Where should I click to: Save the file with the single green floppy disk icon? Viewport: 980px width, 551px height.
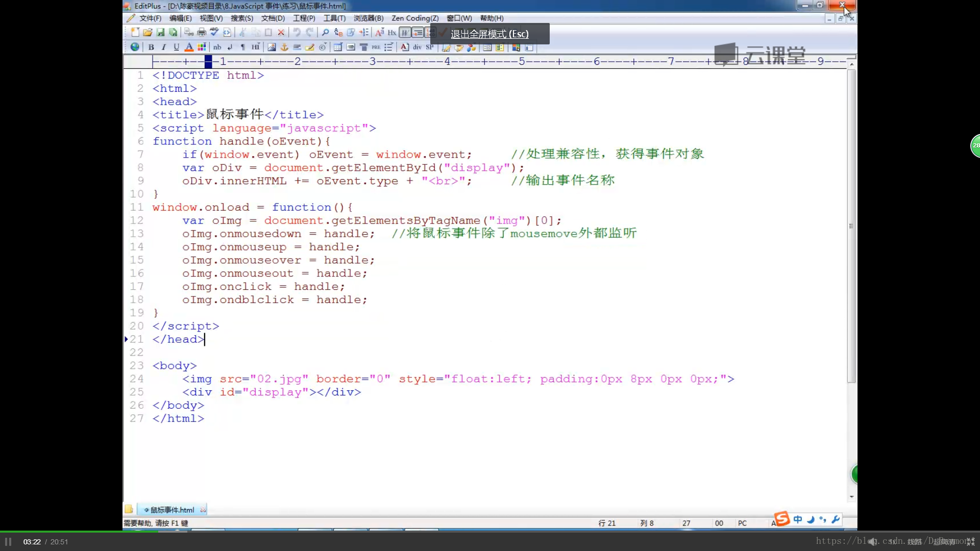[160, 33]
